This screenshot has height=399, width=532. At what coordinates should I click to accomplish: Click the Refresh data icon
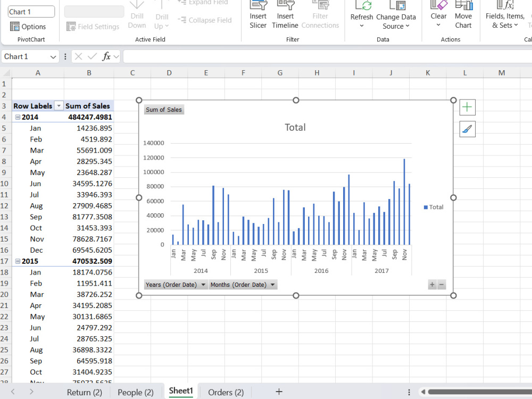[362, 5]
